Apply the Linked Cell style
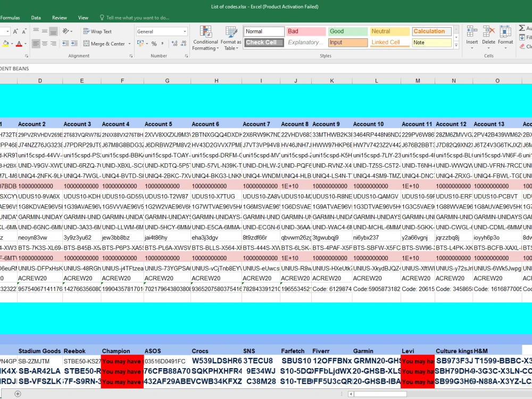Screen dimensions: 532x399 [x=390, y=43]
